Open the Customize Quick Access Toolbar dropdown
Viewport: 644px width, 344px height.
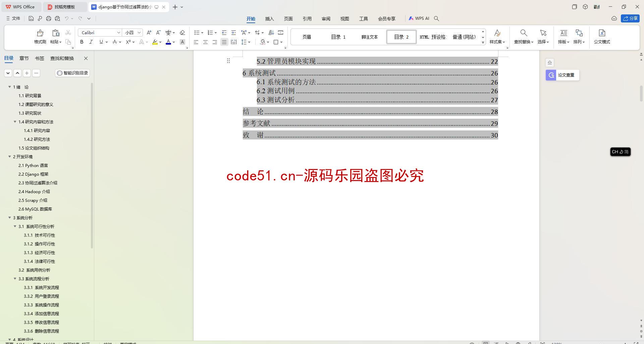89,18
